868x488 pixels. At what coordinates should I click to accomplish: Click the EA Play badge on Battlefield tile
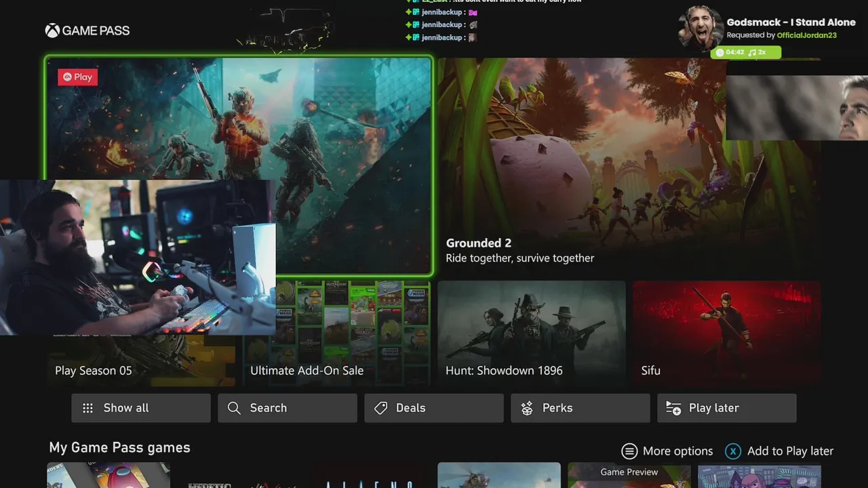point(77,77)
